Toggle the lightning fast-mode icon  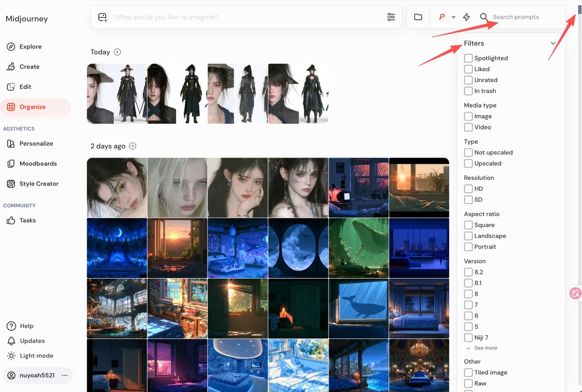(467, 17)
